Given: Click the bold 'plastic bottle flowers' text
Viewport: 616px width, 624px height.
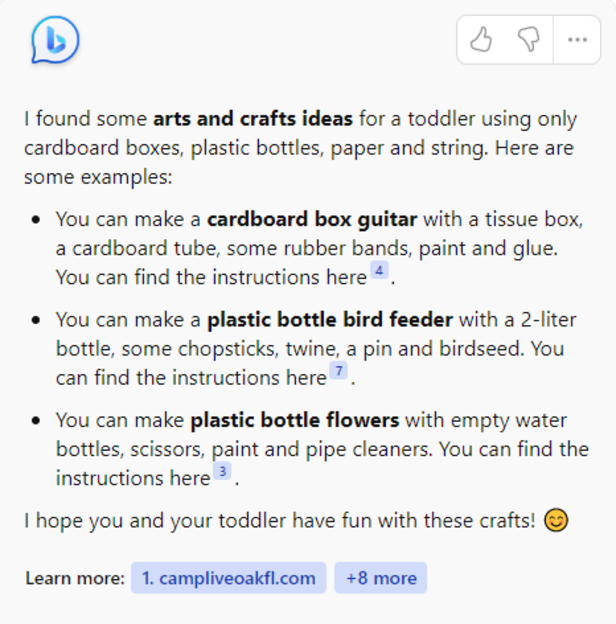Looking at the screenshot, I should (x=295, y=420).
